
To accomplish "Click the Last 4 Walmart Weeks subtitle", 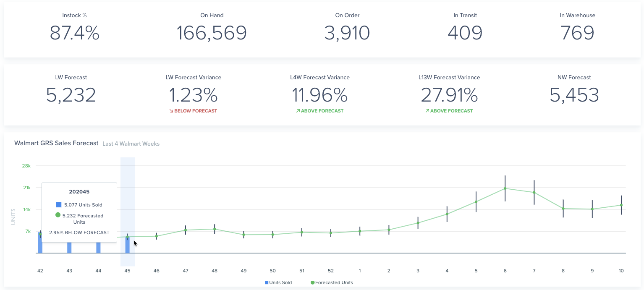I will [131, 144].
